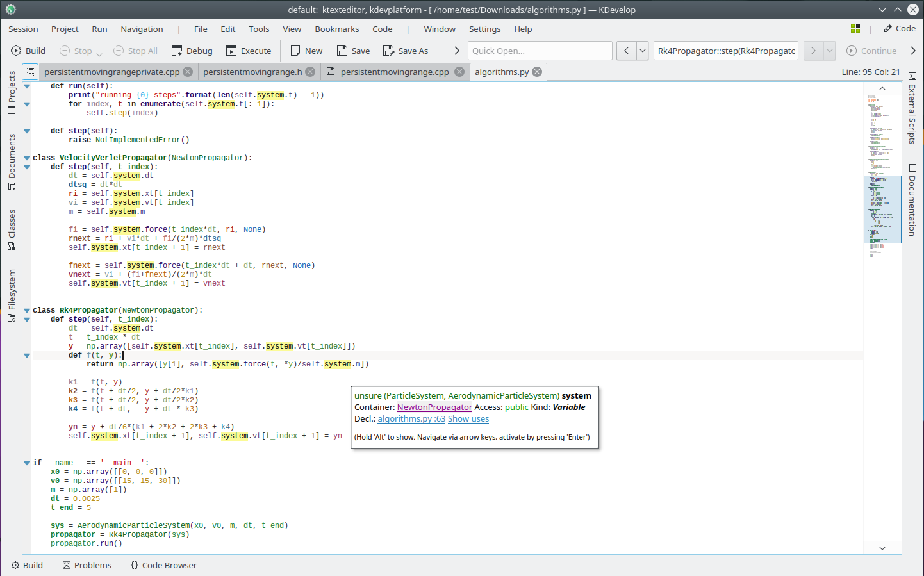The width and height of the screenshot is (924, 576).
Task: Click Save As in toolbar
Action: [406, 51]
